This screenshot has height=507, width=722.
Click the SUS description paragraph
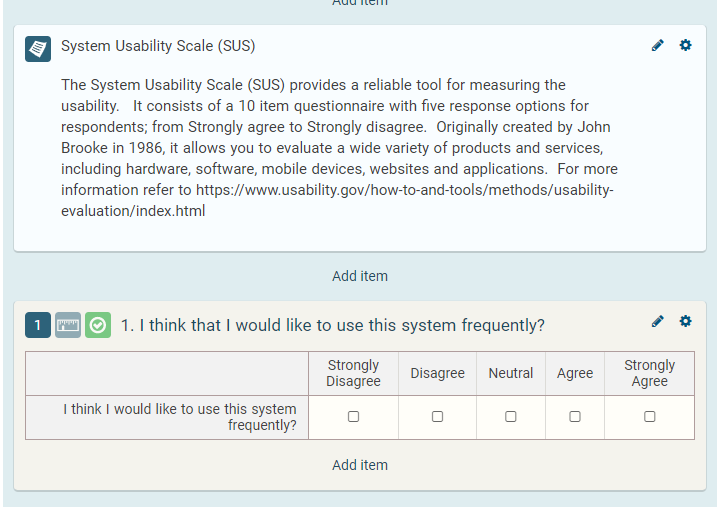339,148
